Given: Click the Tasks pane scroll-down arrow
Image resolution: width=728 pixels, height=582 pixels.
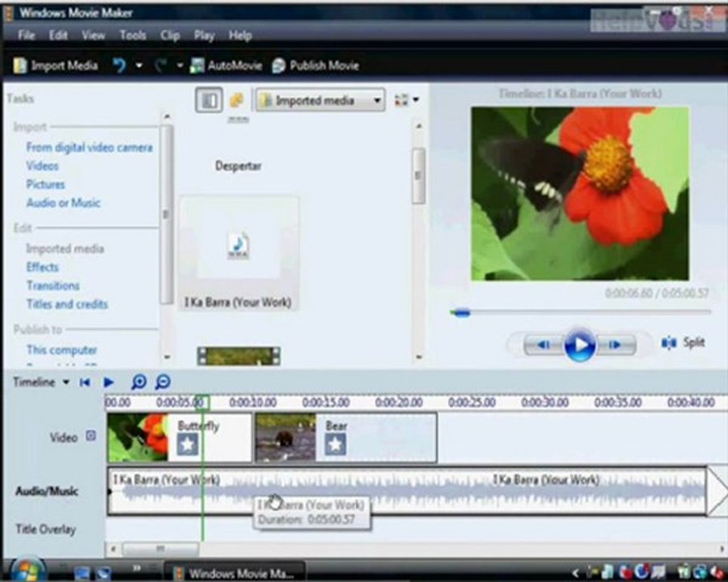Looking at the screenshot, I should (167, 357).
